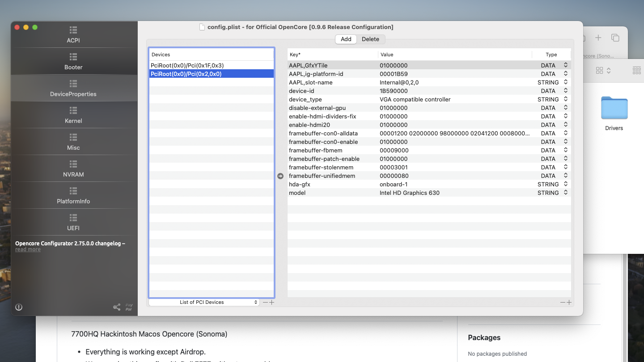Open the ACPI section in sidebar
The height and width of the screenshot is (362, 644).
point(73,34)
